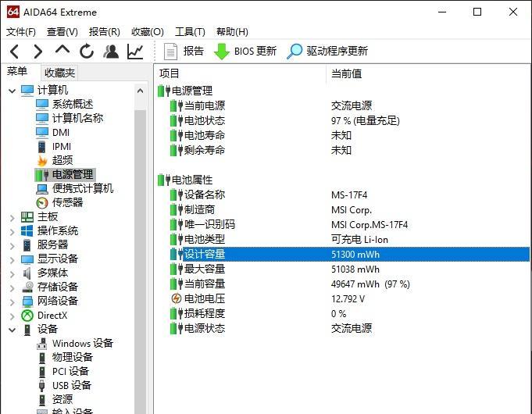Switch to the 菜单 tab
This screenshot has height=414, width=532.
[x=17, y=71]
